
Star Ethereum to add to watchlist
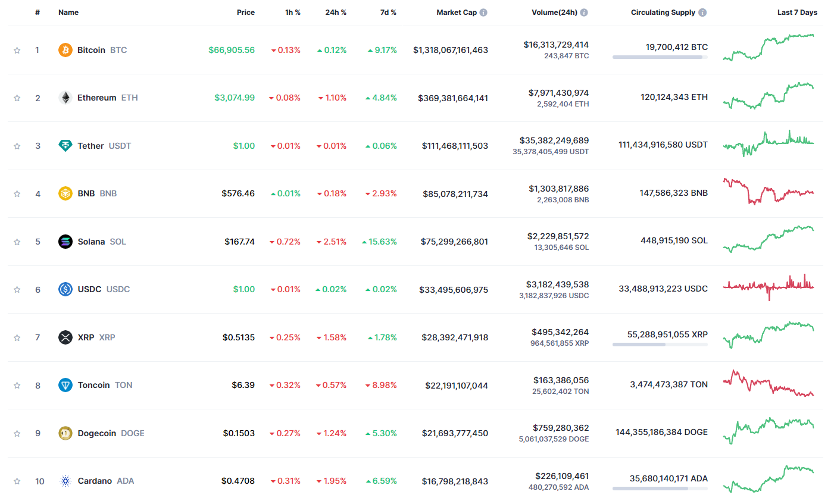coord(17,98)
